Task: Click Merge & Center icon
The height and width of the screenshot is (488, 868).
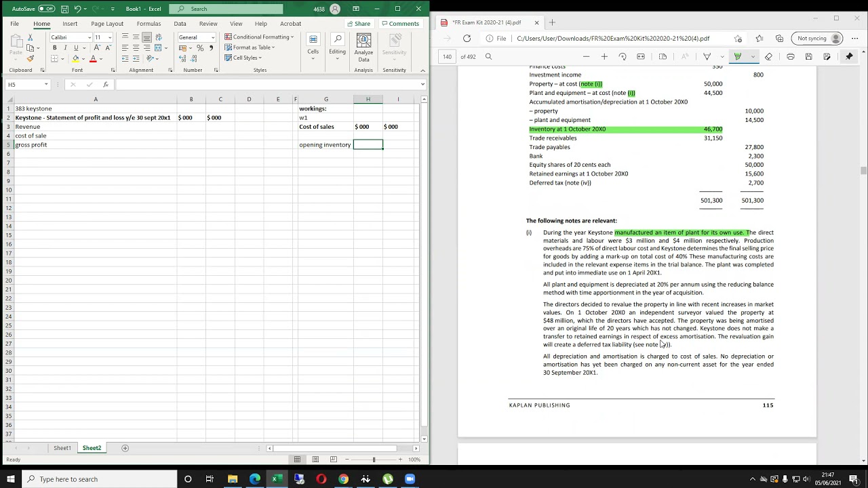Action: tap(159, 48)
